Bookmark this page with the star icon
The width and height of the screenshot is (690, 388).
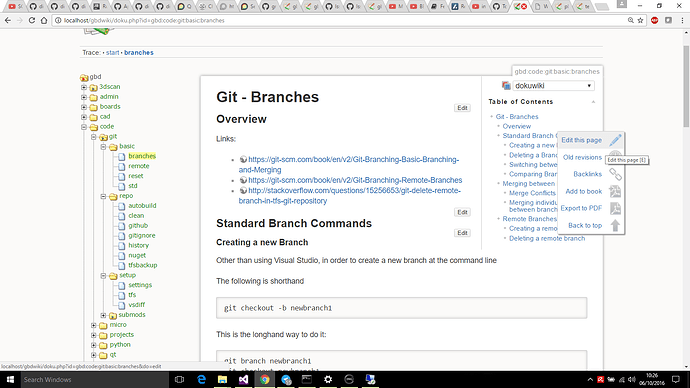pos(641,20)
